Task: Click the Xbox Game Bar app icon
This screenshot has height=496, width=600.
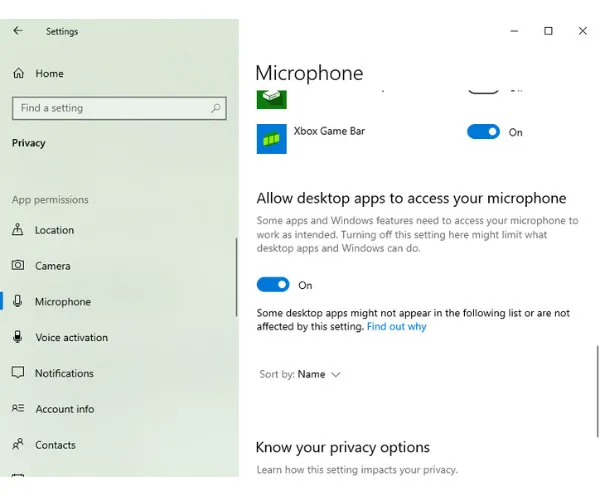Action: pyautogui.click(x=271, y=138)
